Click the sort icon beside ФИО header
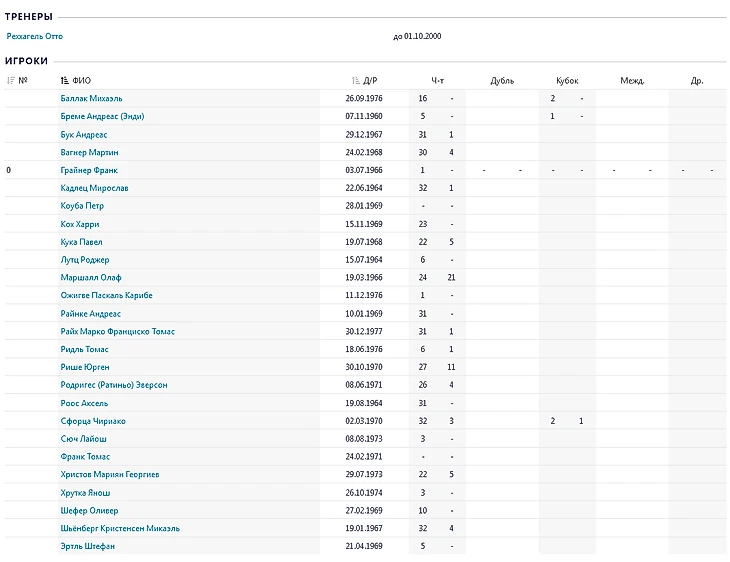 [x=65, y=80]
